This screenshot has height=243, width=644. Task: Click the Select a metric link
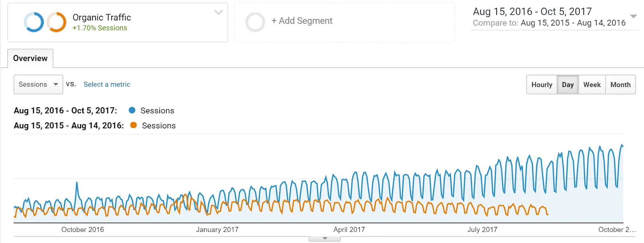[107, 84]
